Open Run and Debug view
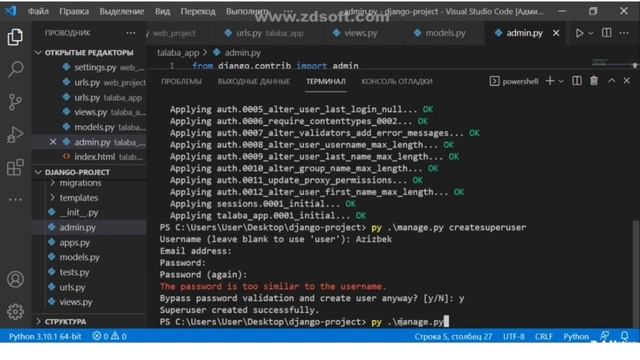This screenshot has height=360, width=640. pyautogui.click(x=15, y=135)
